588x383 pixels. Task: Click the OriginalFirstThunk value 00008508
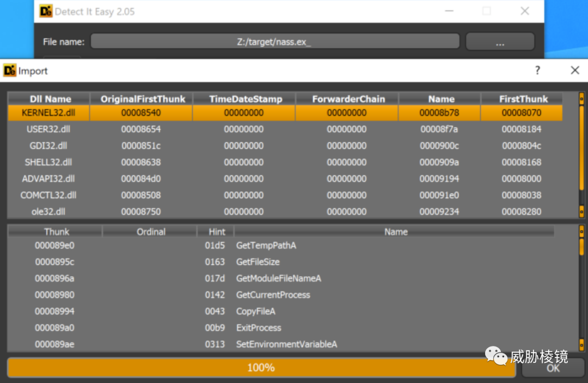click(141, 196)
